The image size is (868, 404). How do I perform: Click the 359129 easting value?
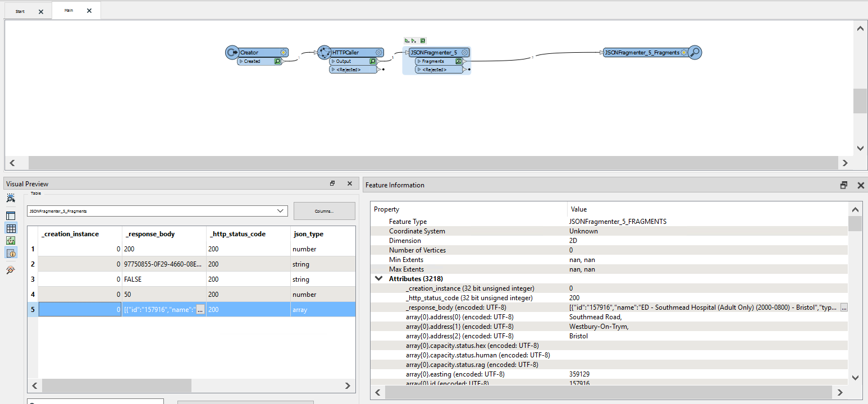[579, 374]
